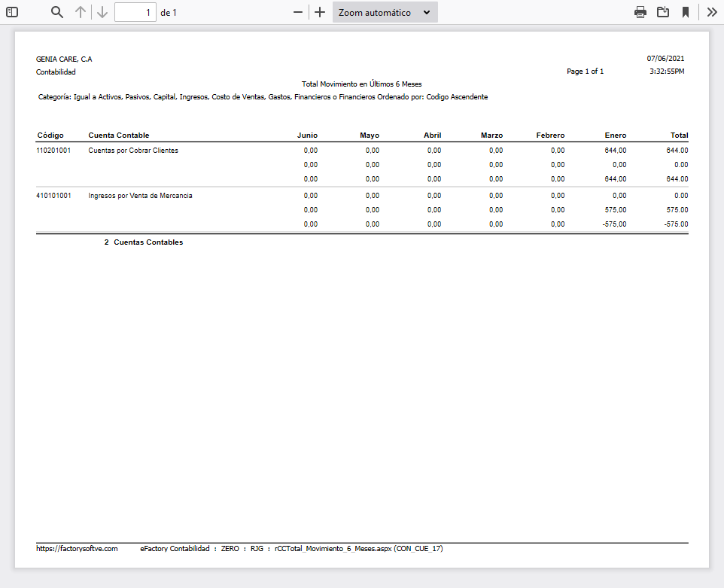Image resolution: width=724 pixels, height=588 pixels.
Task: Select account code 110201001
Action: tap(53, 151)
